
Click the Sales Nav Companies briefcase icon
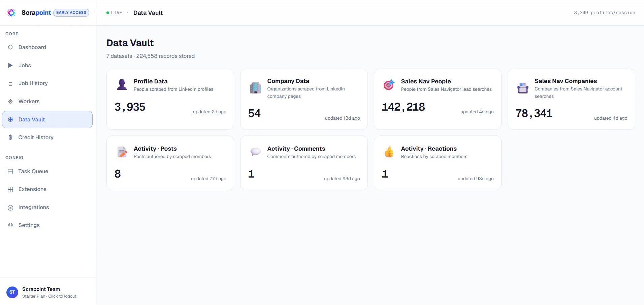[x=523, y=88]
